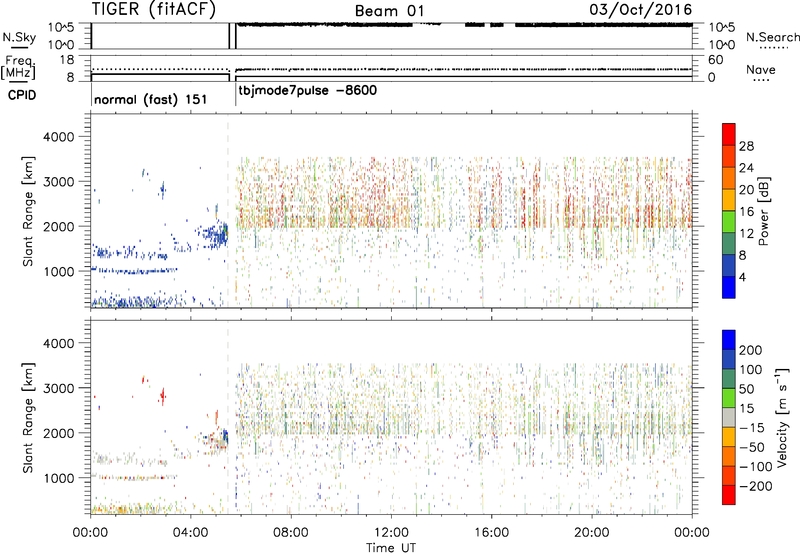800x554 pixels.
Task: Click the gray -15 to 15 velocity swatch
Action: [729, 418]
